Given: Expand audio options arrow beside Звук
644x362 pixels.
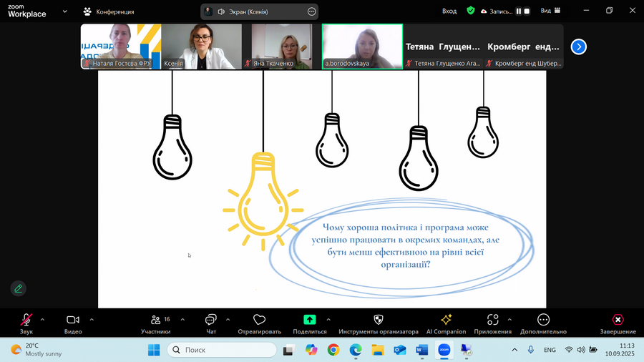Looking at the screenshot, I should click(x=43, y=319).
